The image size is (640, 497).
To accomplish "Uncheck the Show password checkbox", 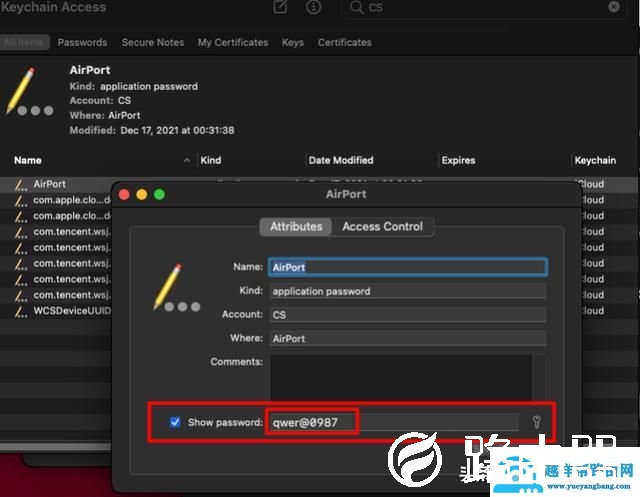I will click(x=175, y=422).
